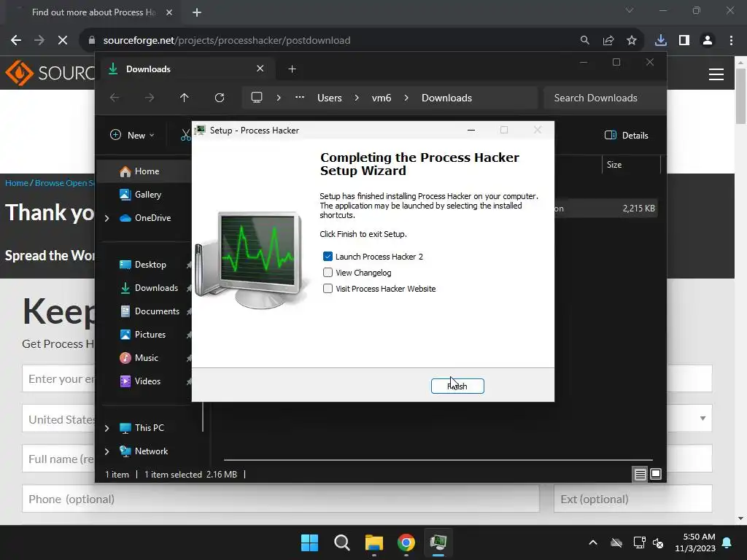
Task: Open Pictures quick access folder
Action: (150, 334)
